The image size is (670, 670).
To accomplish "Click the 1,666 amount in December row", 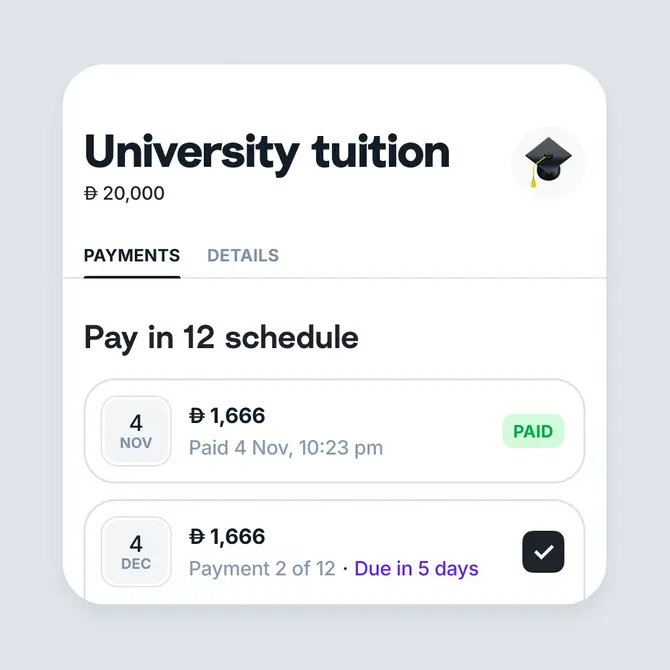I will point(237,537).
